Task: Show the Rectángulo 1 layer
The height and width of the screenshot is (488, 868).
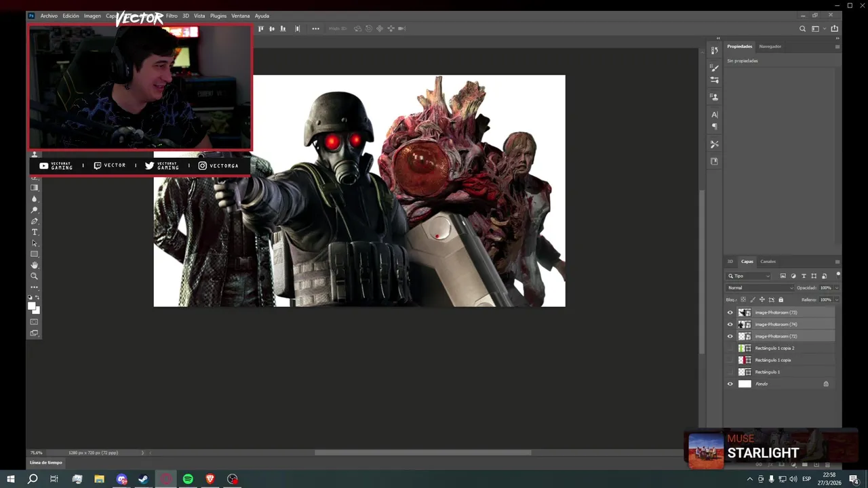Action: pyautogui.click(x=730, y=372)
